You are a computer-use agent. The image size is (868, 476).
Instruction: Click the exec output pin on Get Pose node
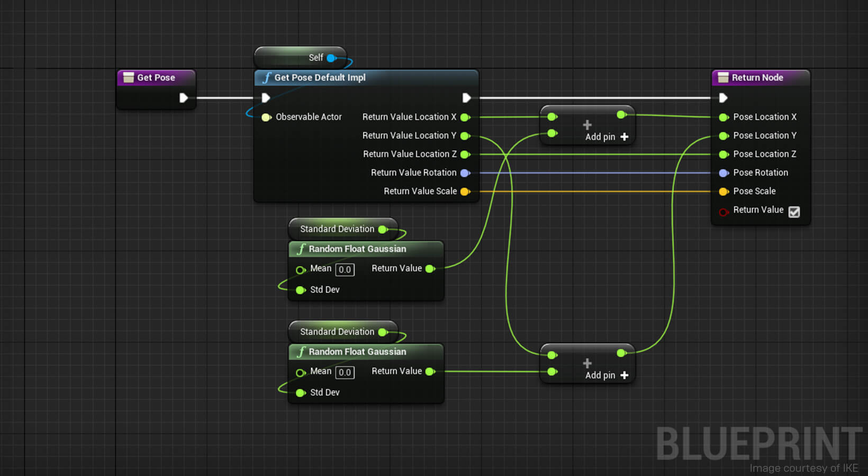(x=184, y=97)
